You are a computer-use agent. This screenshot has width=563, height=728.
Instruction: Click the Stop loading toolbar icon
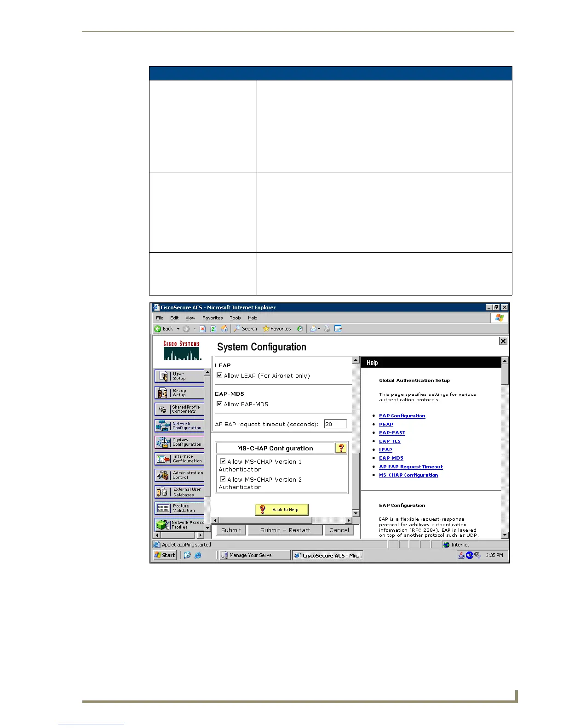point(202,329)
